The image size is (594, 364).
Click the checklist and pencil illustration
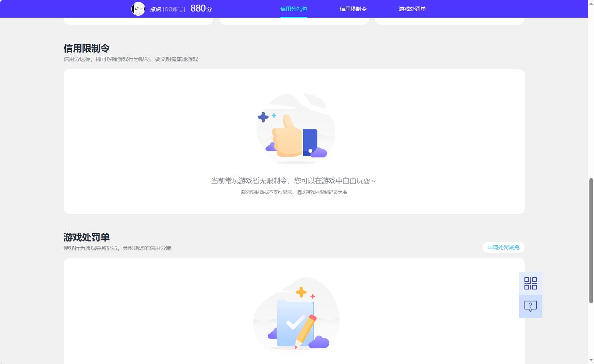[x=296, y=314]
